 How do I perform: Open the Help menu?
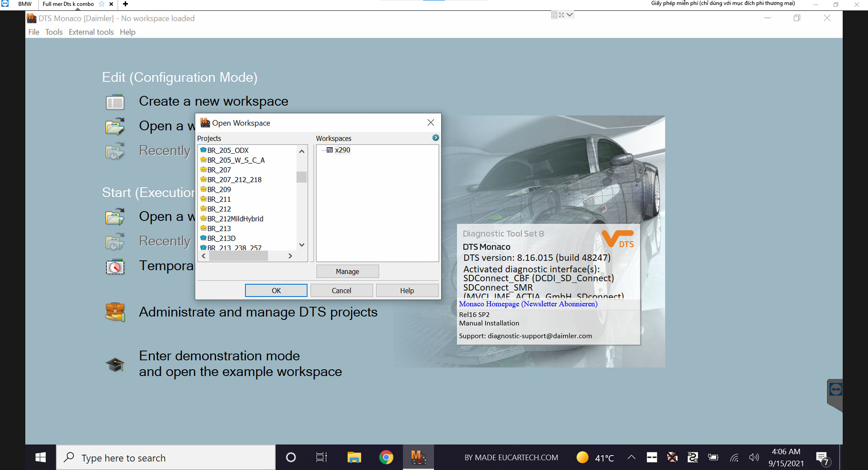click(127, 32)
